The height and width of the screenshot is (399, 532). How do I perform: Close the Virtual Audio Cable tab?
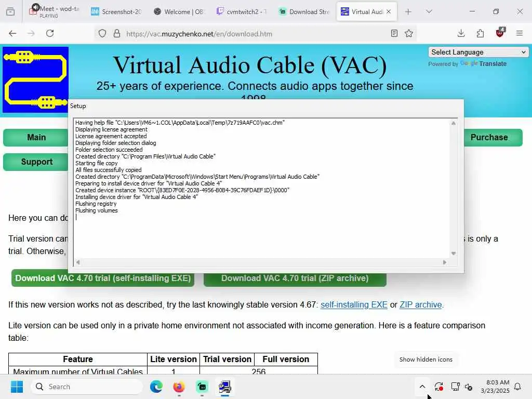(x=389, y=11)
